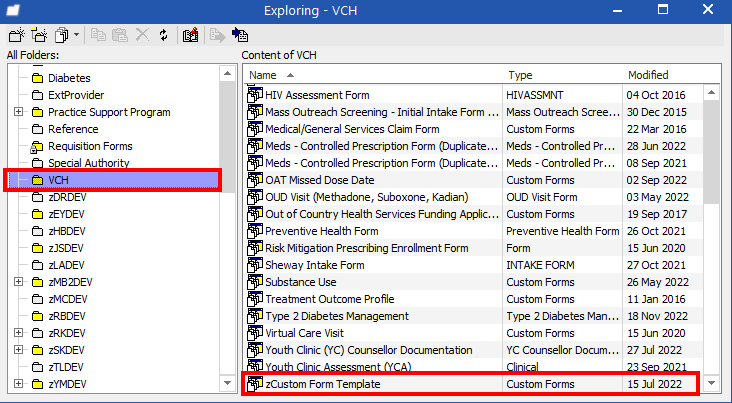Select the Special Authority folder
Viewport: 732px width, 403px height.
(x=89, y=163)
